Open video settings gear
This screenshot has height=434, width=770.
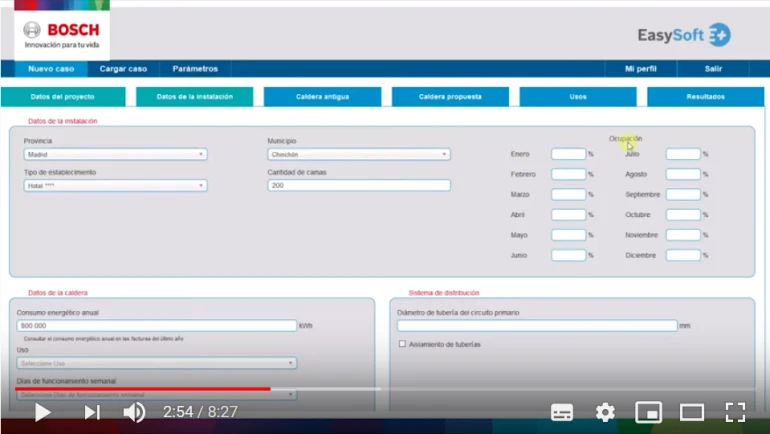605,412
